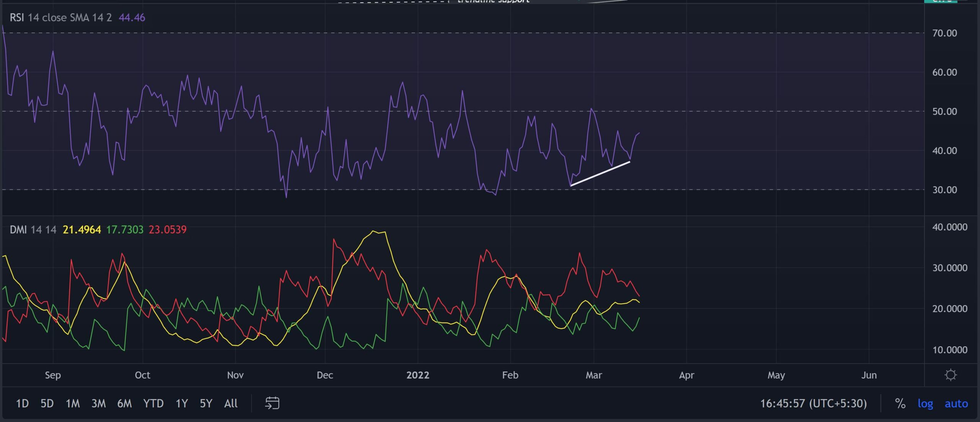
Task: Choose the 6M time range
Action: [x=124, y=403]
